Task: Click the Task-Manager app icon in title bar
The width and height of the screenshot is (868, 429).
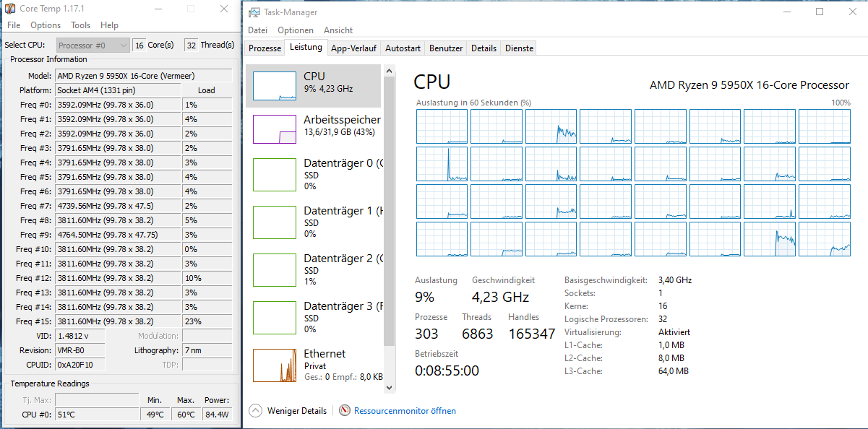Action: coord(254,12)
